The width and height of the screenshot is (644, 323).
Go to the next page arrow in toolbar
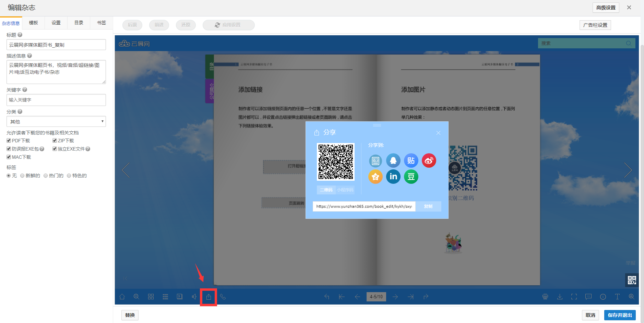(x=395, y=297)
